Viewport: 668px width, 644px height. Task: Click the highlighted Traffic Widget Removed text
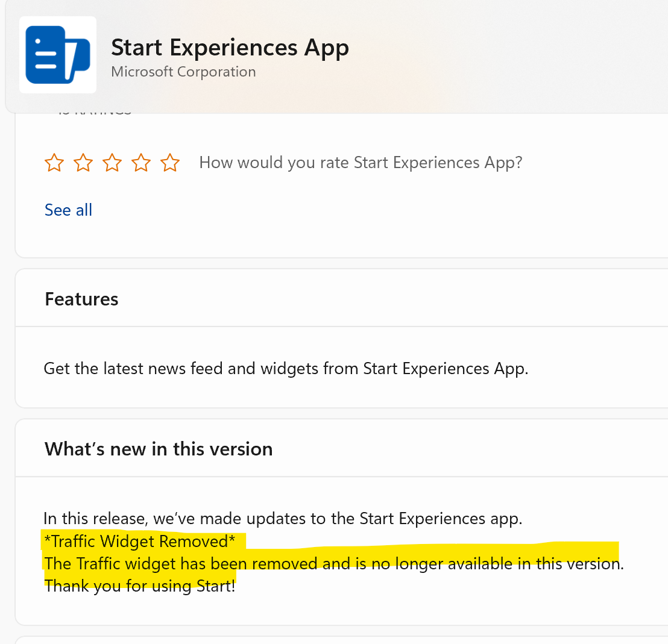pyautogui.click(x=139, y=541)
